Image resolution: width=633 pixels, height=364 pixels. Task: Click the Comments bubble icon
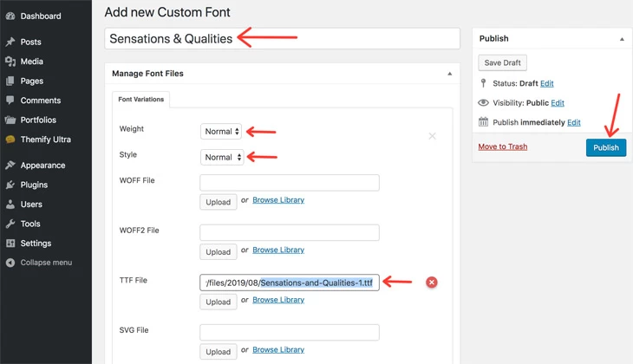coord(10,100)
